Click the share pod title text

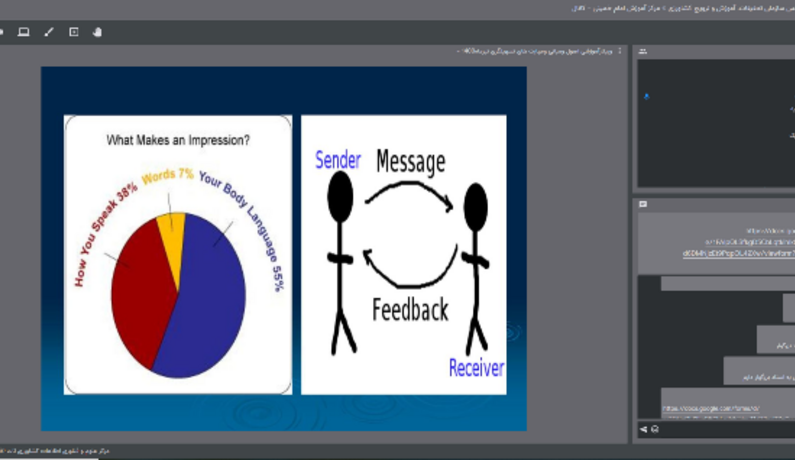535,51
